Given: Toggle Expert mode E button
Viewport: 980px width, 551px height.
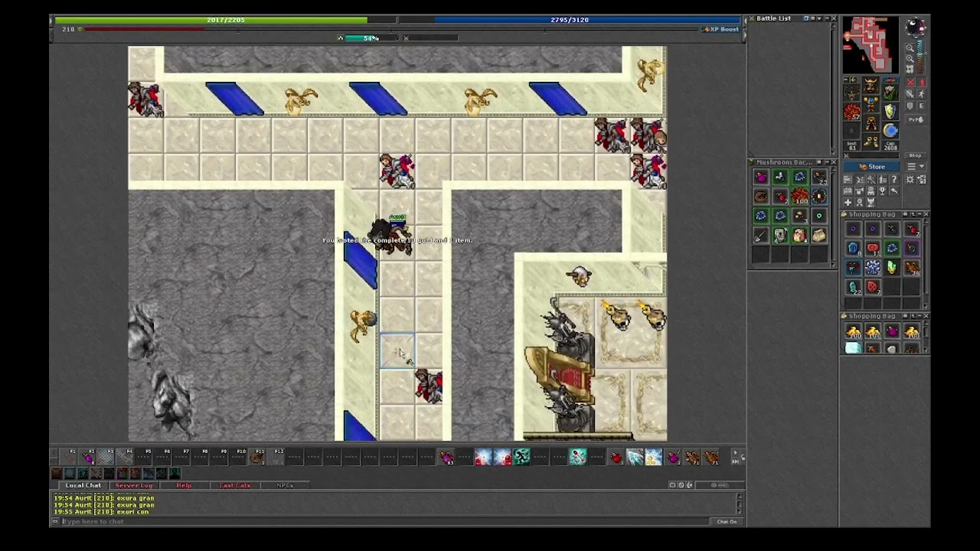Looking at the screenshot, I should coord(922,106).
